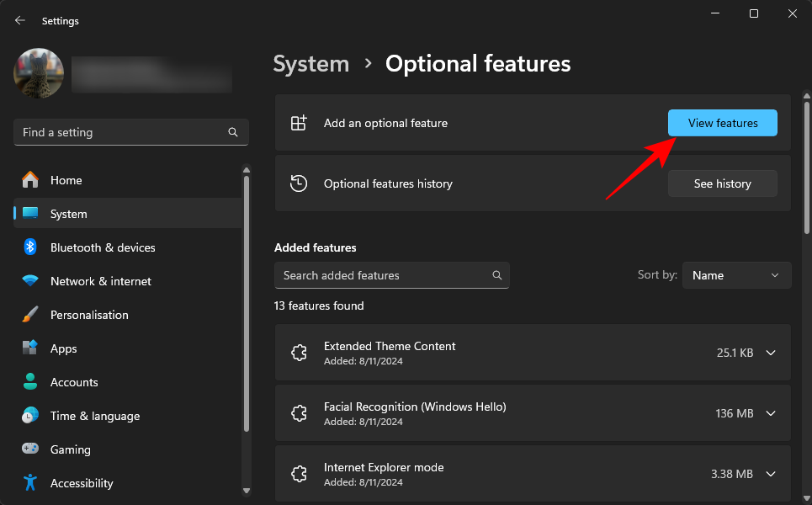
Task: Select the Time & language clock icon
Action: [x=29, y=416]
